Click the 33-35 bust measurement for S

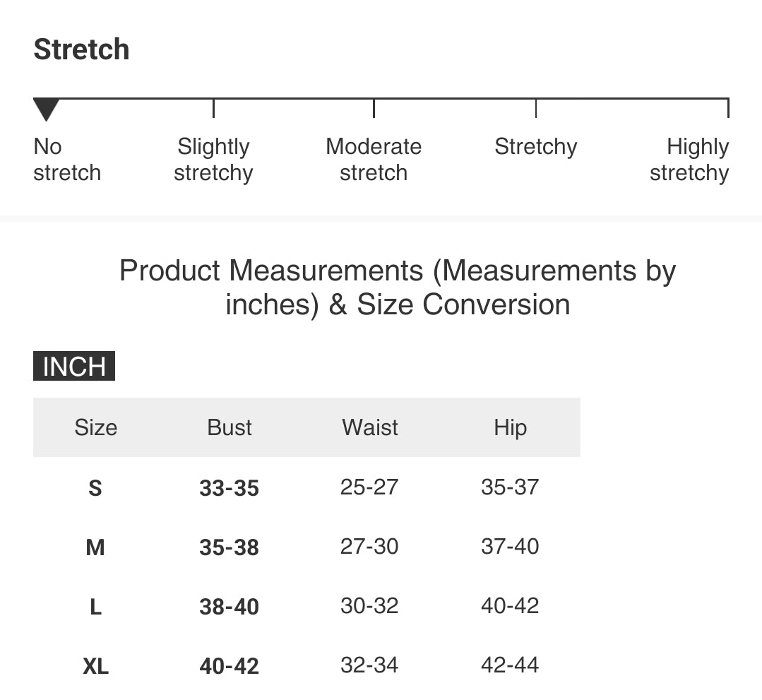point(229,488)
